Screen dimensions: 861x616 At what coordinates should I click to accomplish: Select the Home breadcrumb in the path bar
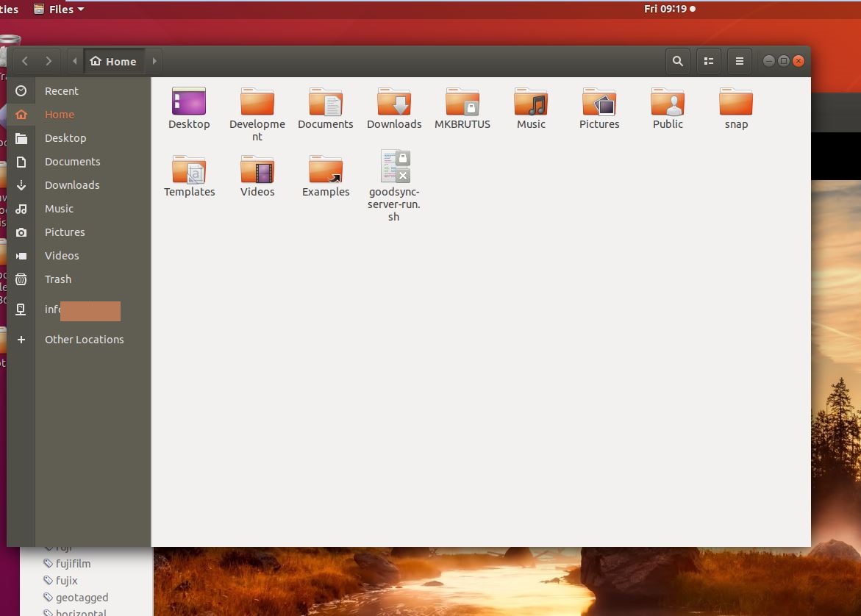coord(113,61)
